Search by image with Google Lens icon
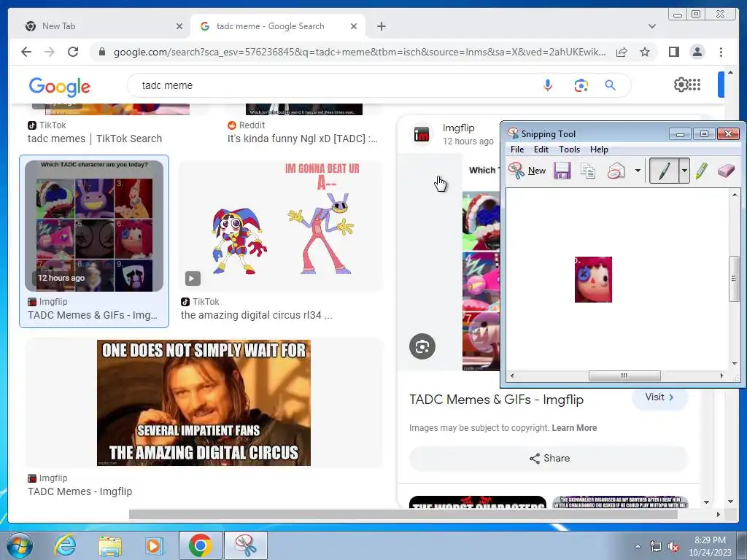This screenshot has height=560, width=747. [581, 86]
